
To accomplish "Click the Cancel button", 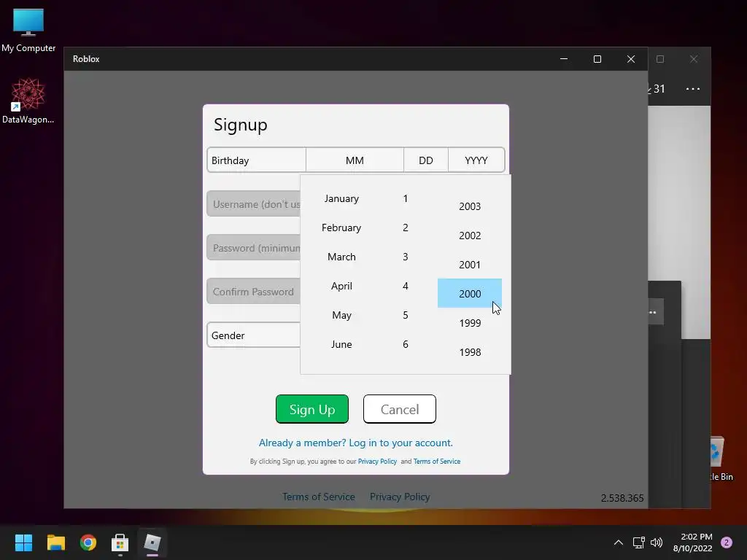I will pyautogui.click(x=399, y=409).
